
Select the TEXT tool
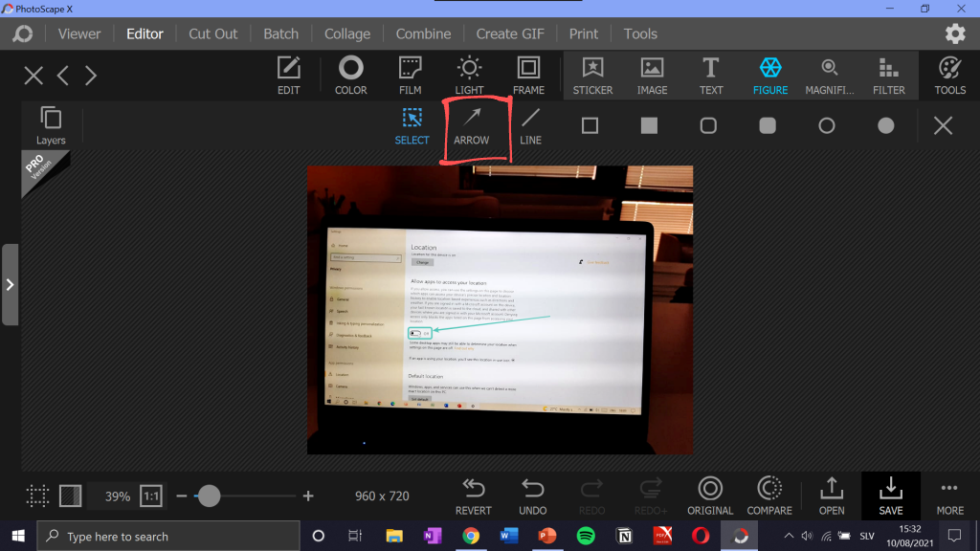tap(711, 76)
